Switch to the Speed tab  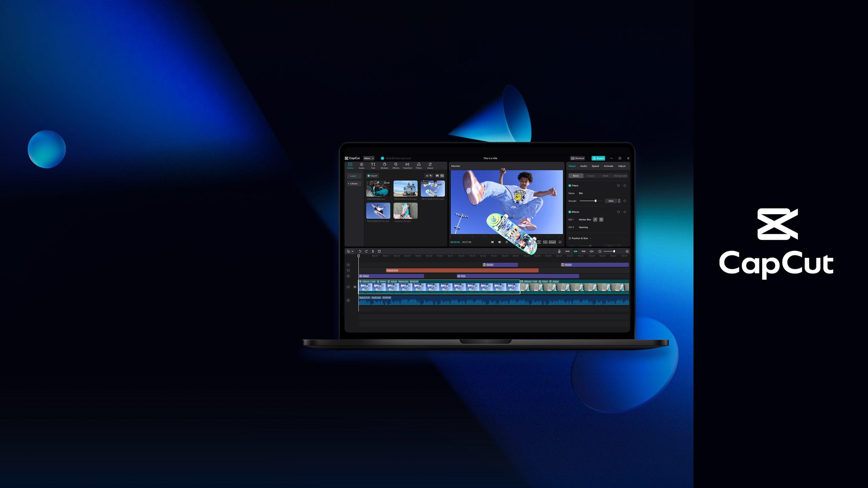coord(595,166)
